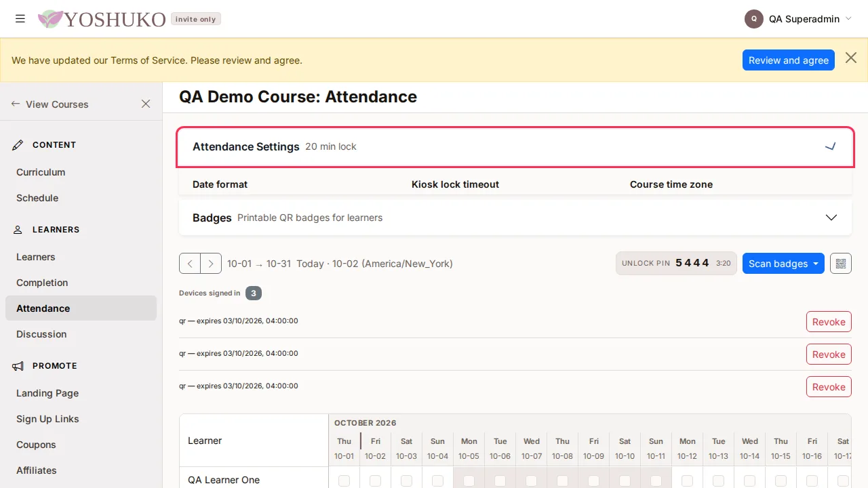Click the person icon beside LEARNERS

click(x=18, y=230)
